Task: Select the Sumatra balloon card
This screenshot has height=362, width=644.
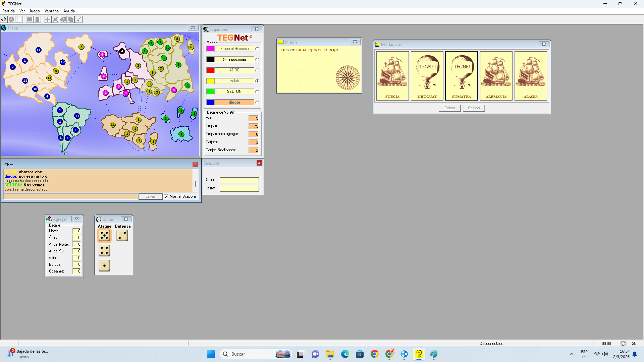Action: pos(462,76)
